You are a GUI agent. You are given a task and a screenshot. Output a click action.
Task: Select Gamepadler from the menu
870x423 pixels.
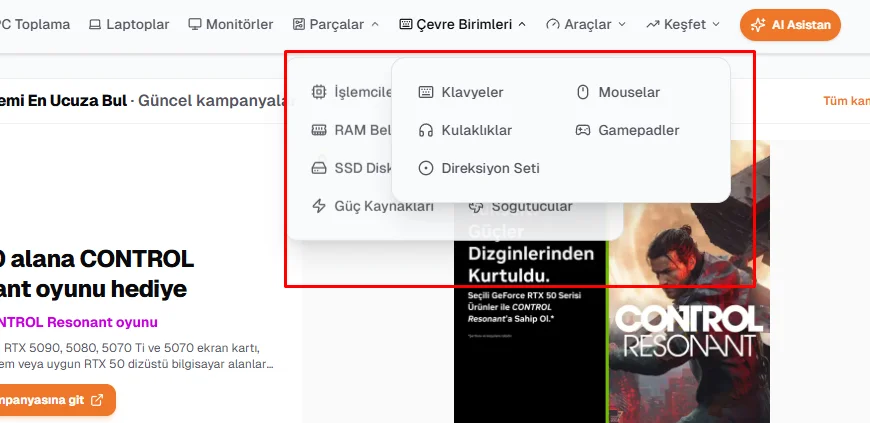[628, 130]
